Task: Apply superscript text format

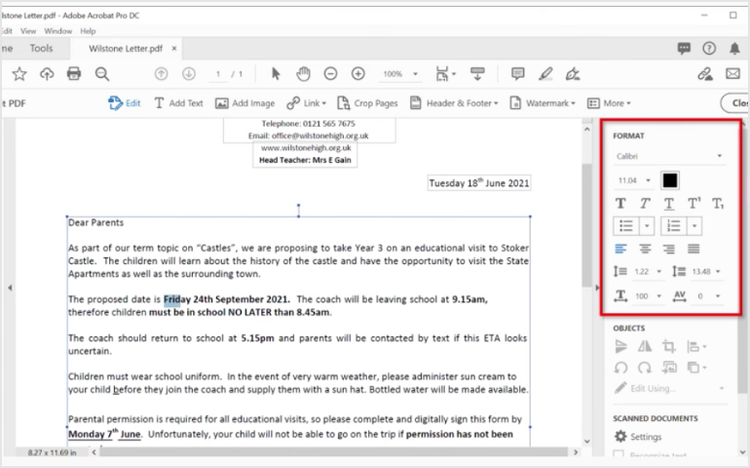Action: pos(694,203)
